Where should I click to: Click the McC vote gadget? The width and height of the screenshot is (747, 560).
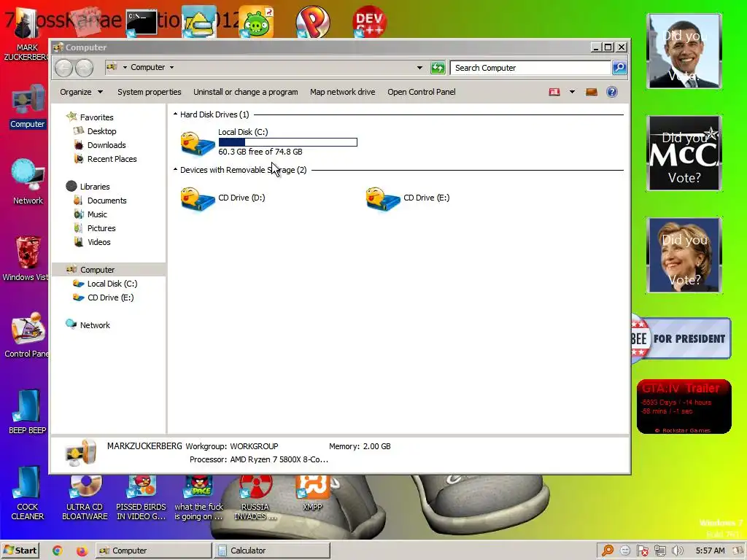click(684, 153)
